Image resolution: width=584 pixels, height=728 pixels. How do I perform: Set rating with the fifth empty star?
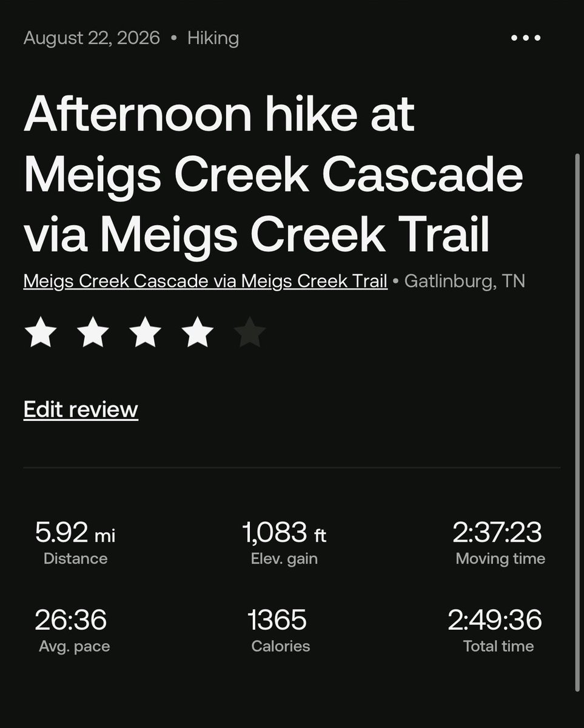click(250, 334)
